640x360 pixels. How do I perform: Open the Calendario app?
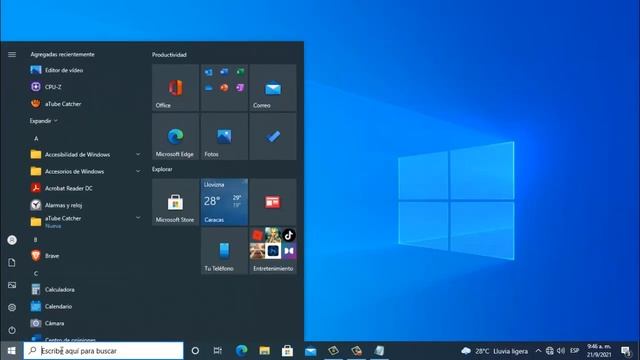pos(86,306)
